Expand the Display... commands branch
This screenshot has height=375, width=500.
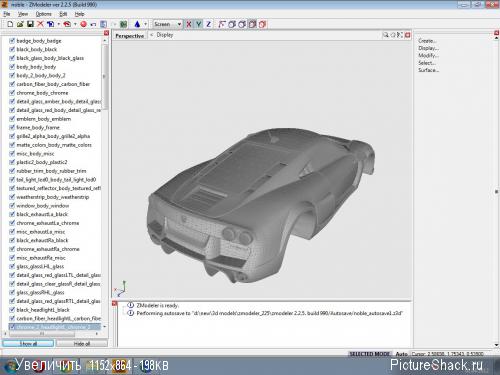coord(428,48)
